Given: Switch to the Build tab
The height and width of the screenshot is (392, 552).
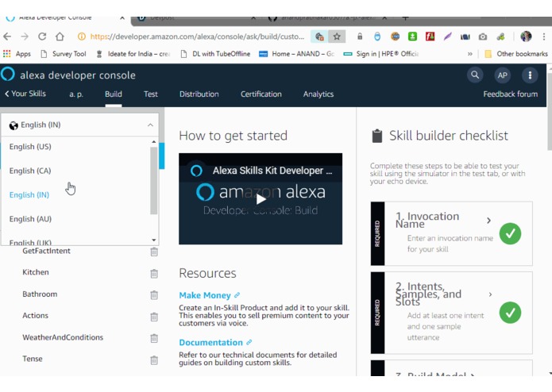Looking at the screenshot, I should [114, 94].
